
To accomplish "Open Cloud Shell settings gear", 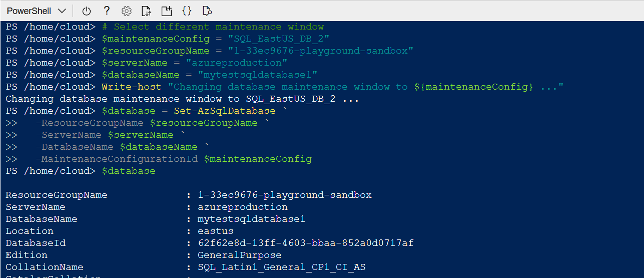I will point(127,11).
